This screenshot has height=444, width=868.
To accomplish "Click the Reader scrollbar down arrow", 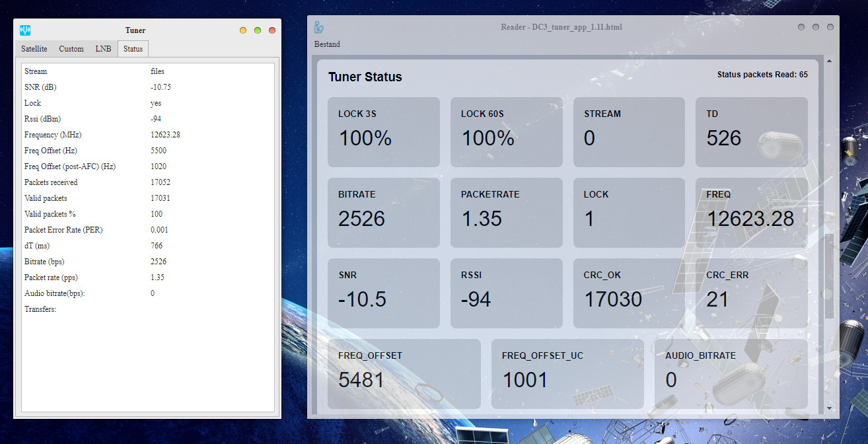I will [829, 408].
